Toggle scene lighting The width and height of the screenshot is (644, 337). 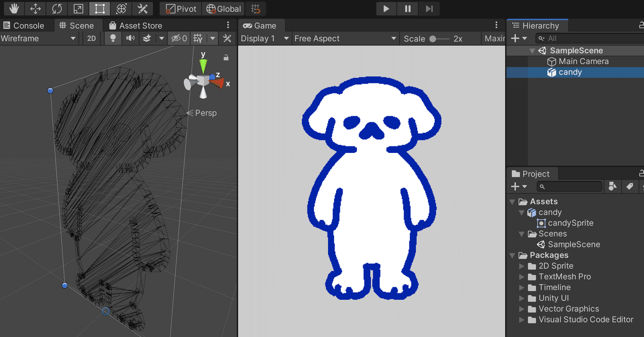113,38
